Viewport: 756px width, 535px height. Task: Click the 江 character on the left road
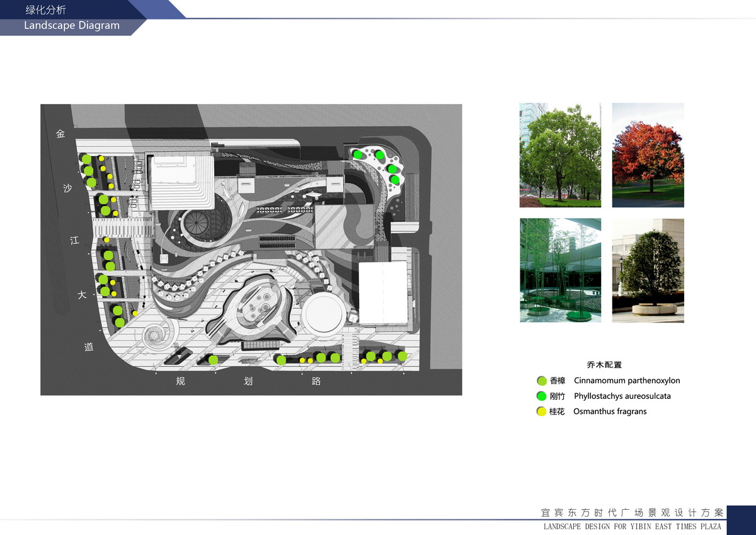click(75, 241)
